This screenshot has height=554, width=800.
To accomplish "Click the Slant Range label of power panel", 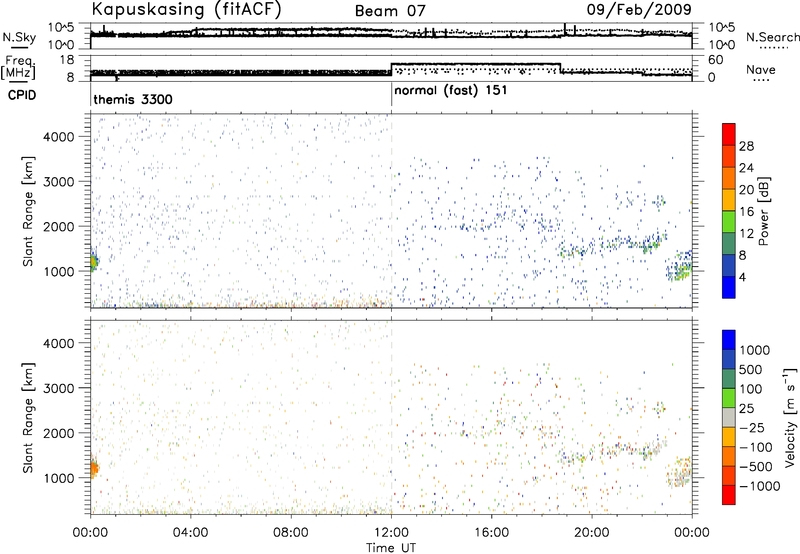I will click(29, 211).
